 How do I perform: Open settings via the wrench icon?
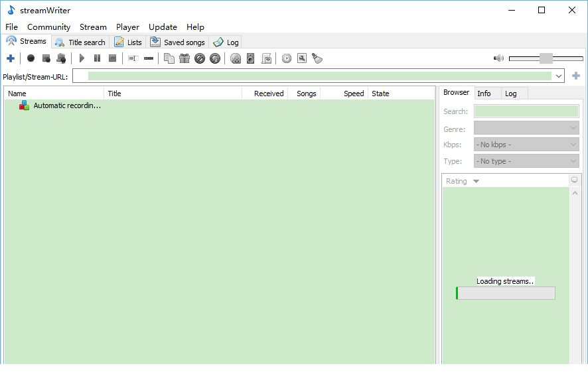(x=302, y=58)
